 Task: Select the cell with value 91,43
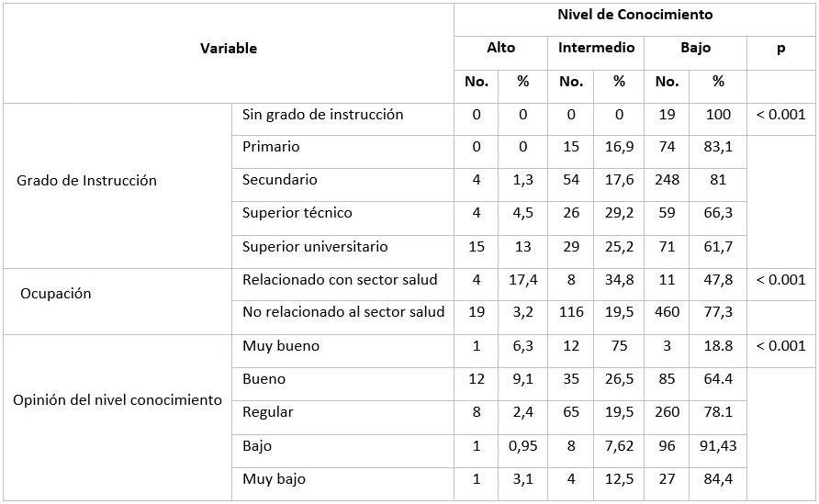(718, 446)
